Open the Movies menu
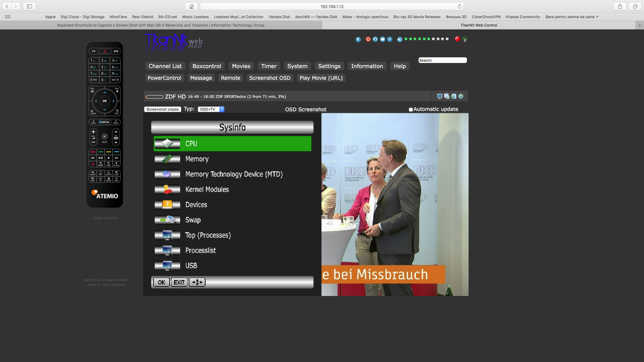 (241, 66)
